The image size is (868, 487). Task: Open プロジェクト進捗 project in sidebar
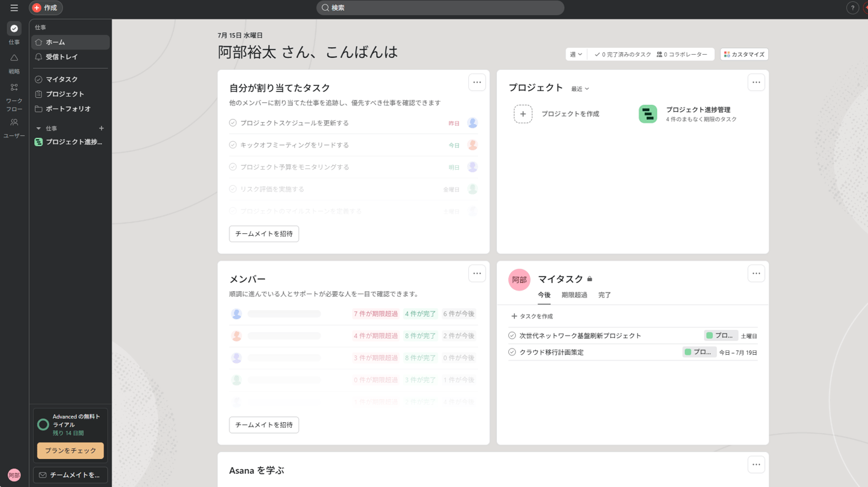[71, 142]
